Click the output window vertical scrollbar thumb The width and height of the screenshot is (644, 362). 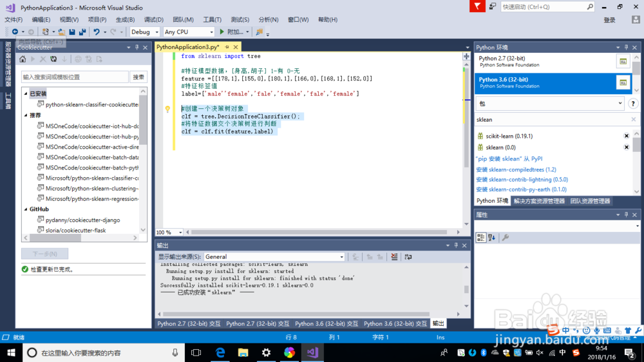click(x=466, y=289)
